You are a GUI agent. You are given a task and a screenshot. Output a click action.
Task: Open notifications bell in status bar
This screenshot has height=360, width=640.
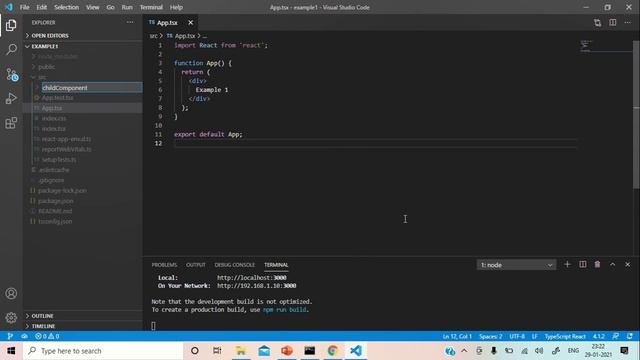[630, 336]
